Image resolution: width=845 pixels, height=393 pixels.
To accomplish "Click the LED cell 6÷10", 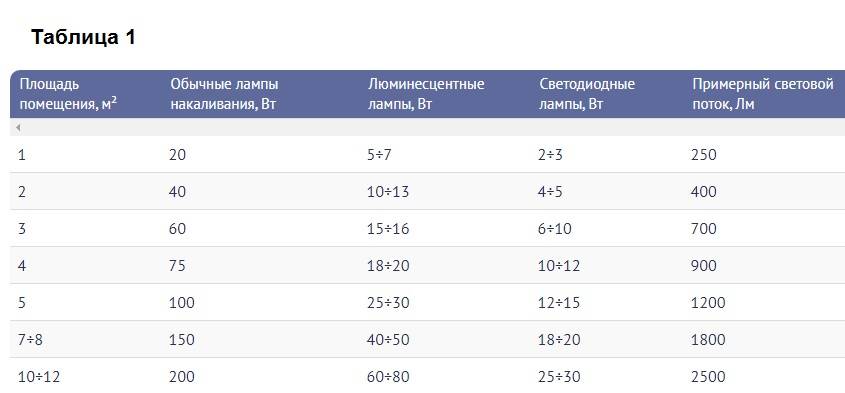I will [x=555, y=229].
